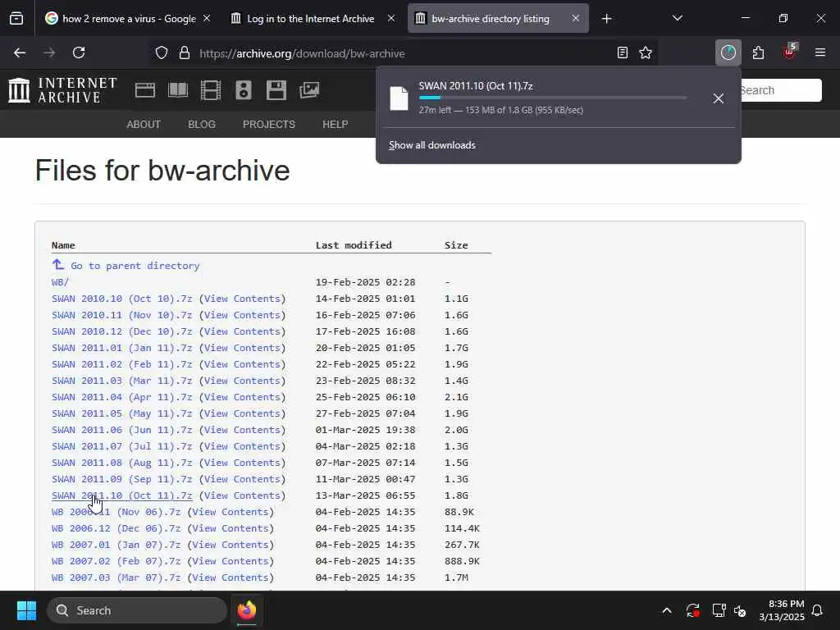Cancel the SWAN 2011.10 download
Screen dimensions: 840x630
(719, 98)
